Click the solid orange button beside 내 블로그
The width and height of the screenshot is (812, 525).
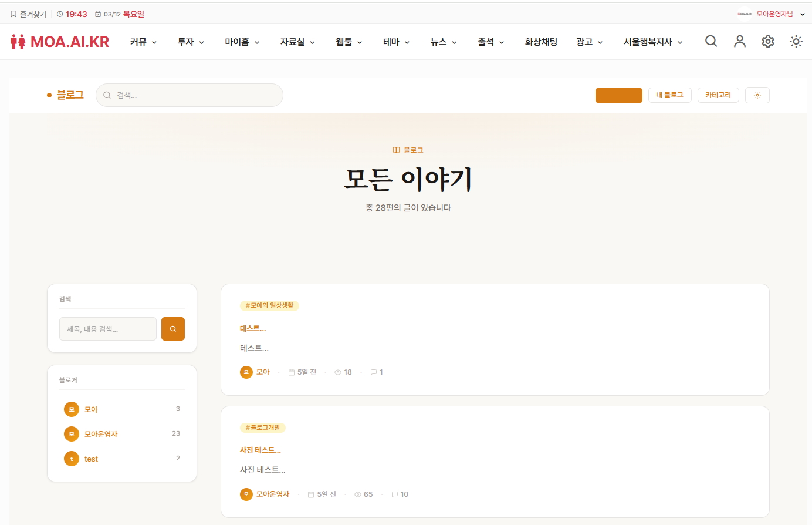tap(618, 95)
